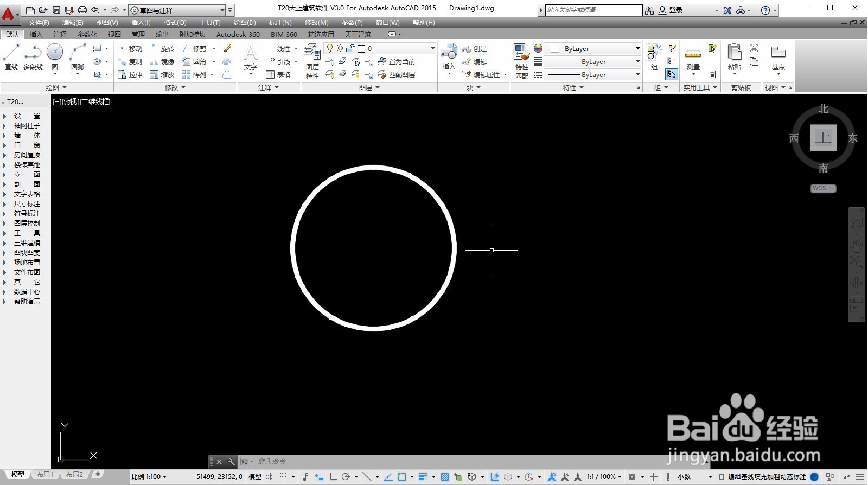Switch to the 布局1 layout tab
This screenshot has height=485, width=868.
[x=45, y=475]
